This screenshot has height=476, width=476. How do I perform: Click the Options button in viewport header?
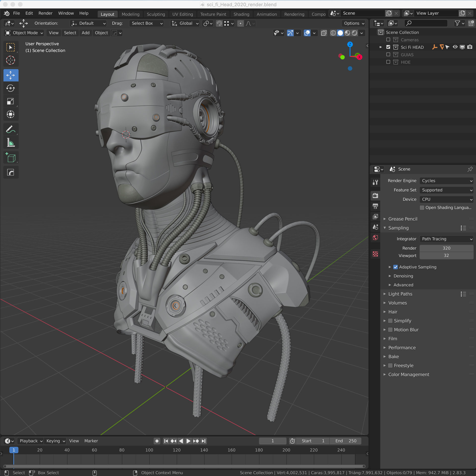click(x=354, y=23)
